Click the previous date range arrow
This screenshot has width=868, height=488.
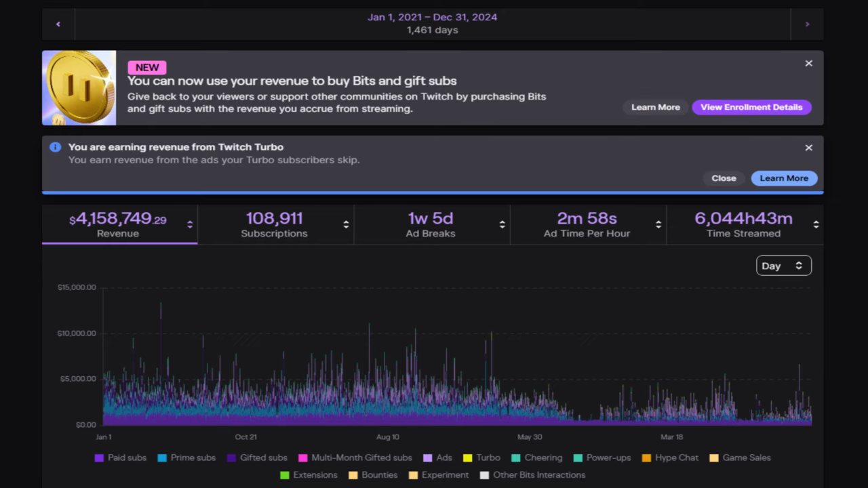point(58,24)
